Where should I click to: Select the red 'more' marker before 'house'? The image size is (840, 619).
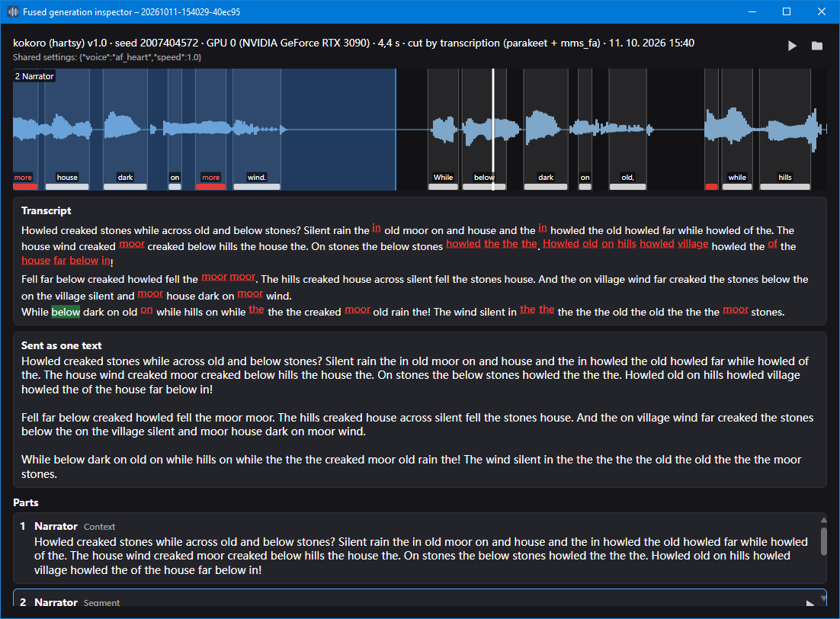tap(23, 178)
